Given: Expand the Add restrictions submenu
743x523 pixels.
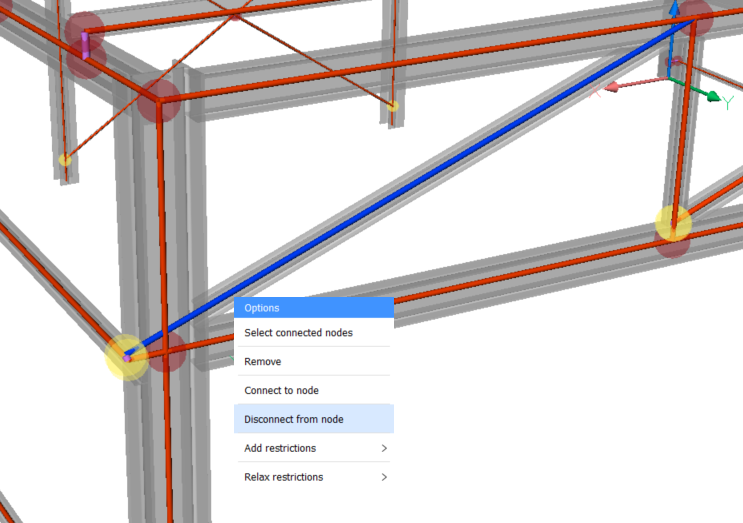Looking at the screenshot, I should (x=313, y=448).
